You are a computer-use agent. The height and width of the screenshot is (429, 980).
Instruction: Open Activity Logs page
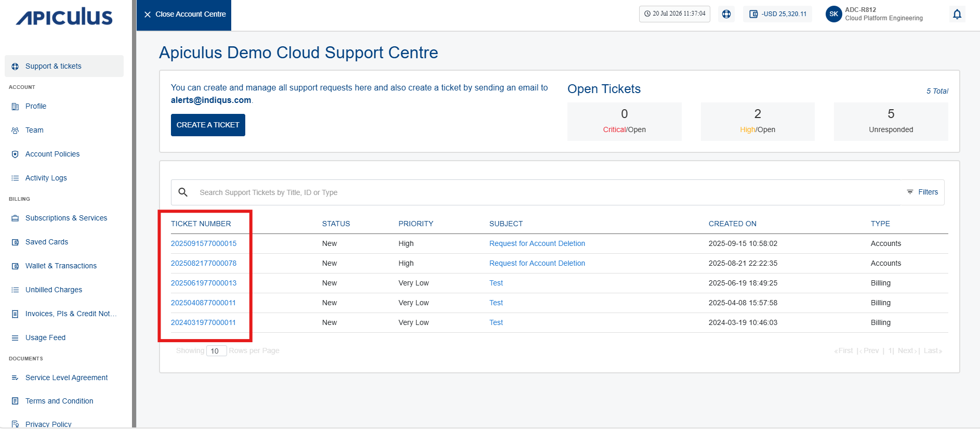(x=46, y=178)
